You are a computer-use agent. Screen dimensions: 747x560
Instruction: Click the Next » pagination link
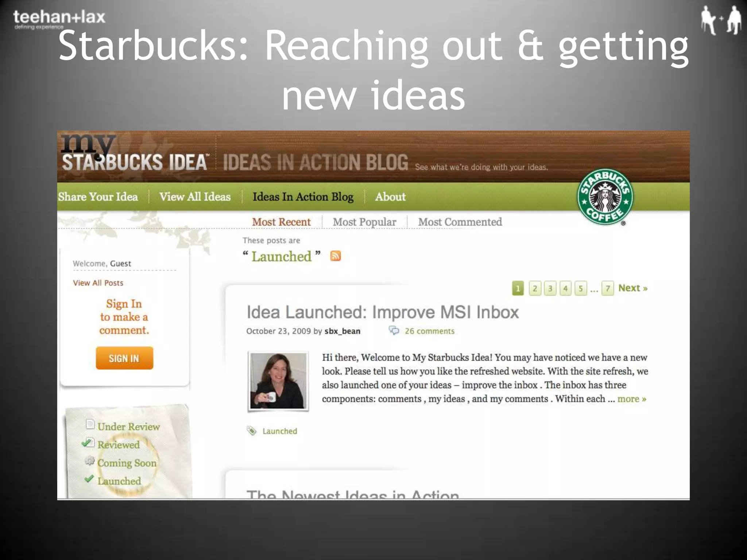[633, 288]
